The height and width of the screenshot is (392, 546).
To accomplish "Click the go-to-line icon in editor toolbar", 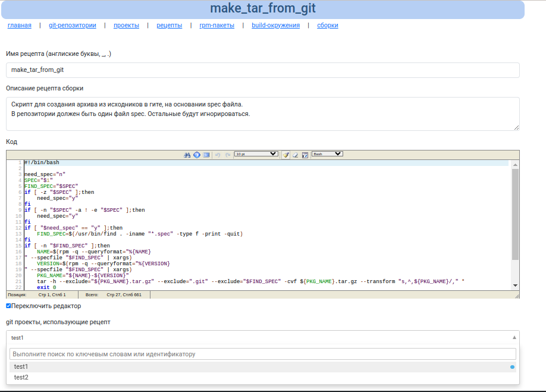I will click(196, 155).
